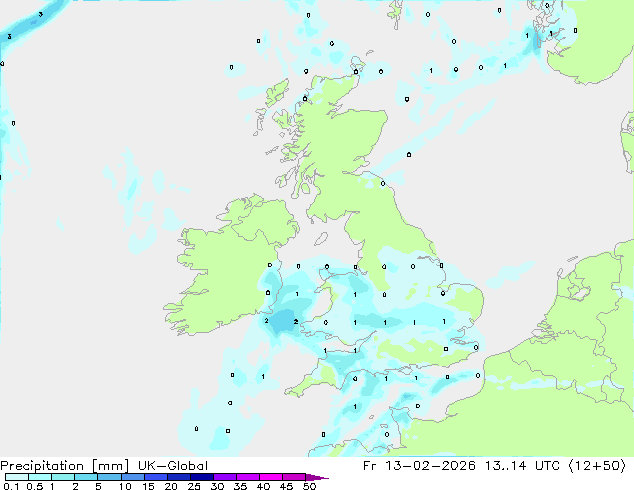Click the Isle of Man on the map
Image resolution: width=634 pixels, height=490 pixels.
click(320, 240)
